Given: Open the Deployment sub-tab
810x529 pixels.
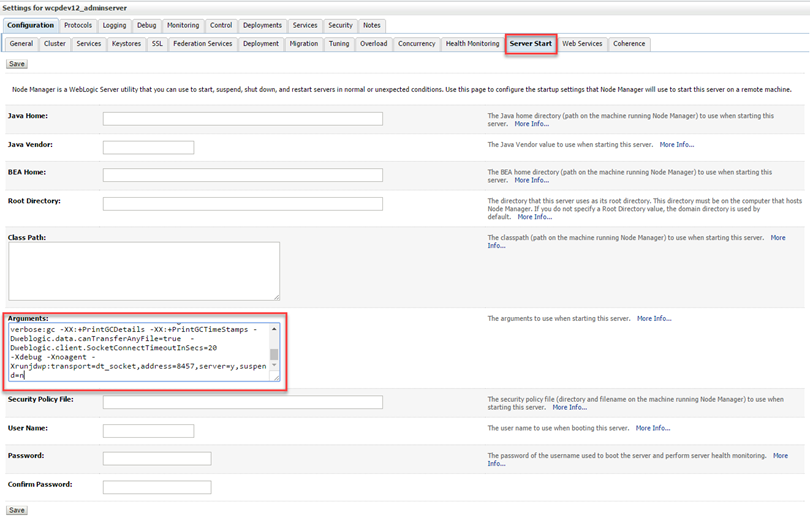Looking at the screenshot, I should (261, 44).
